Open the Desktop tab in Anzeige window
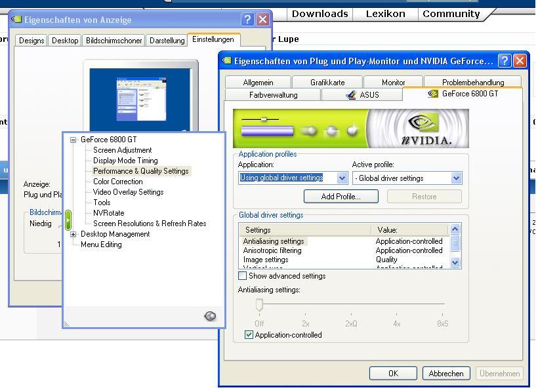This screenshot has height=392, width=538. pos(65,41)
